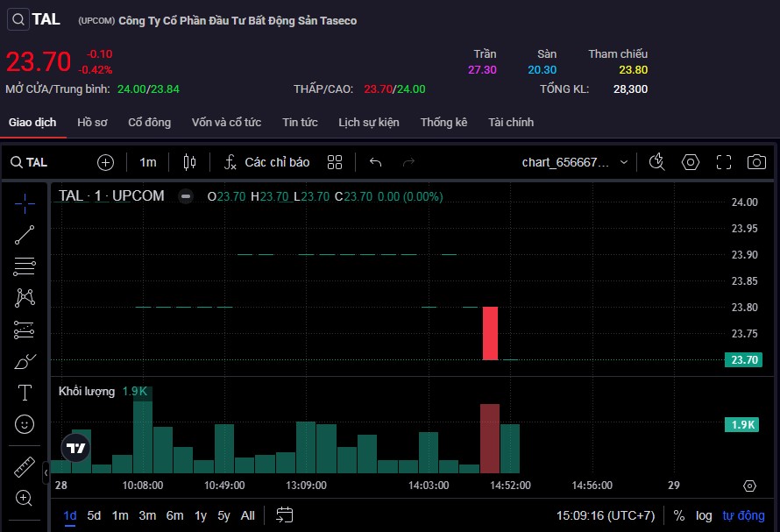Toggle auto scale "tự động"

pos(743,515)
